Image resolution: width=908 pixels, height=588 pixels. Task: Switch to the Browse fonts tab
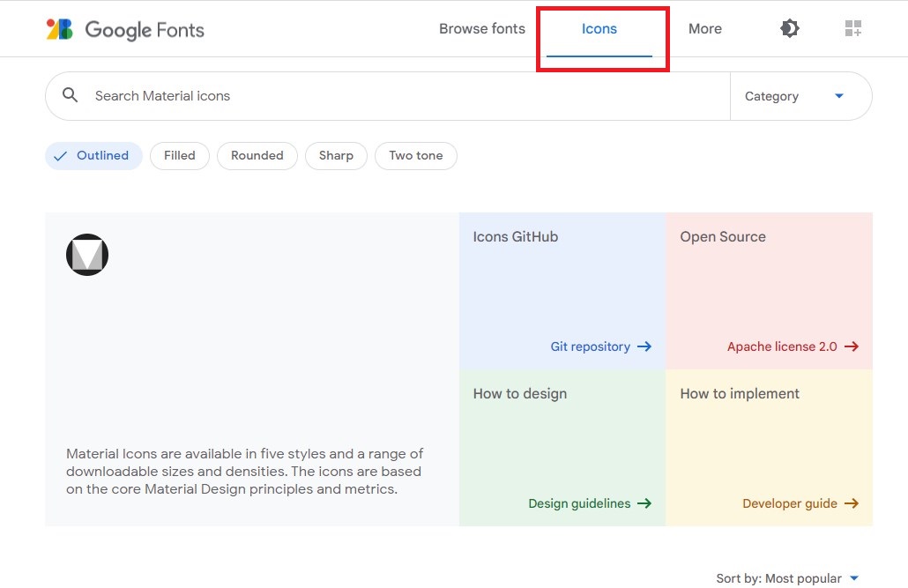point(481,28)
